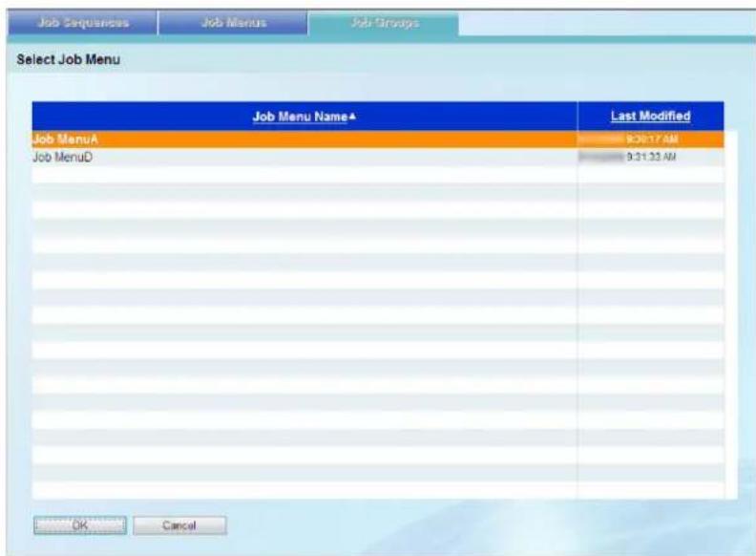Screen dimensions: 756x556
Task: Click the Job MenuA last modified time
Action: point(651,139)
